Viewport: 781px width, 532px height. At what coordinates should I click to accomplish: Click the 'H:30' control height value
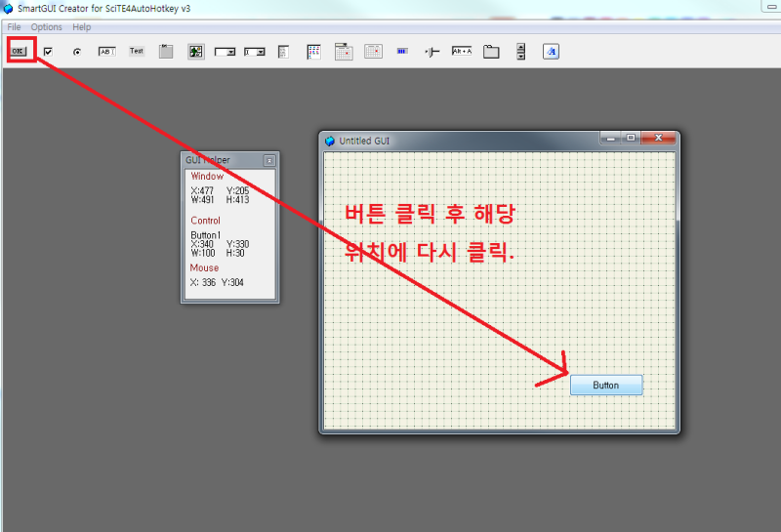pyautogui.click(x=235, y=253)
